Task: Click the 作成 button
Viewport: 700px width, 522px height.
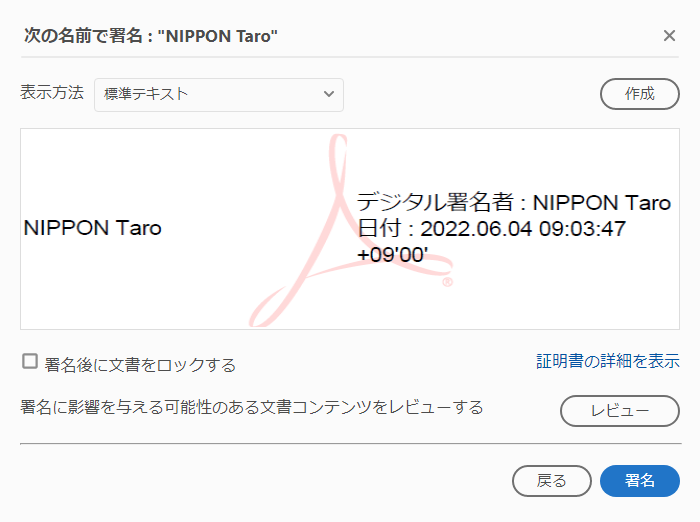Action: click(x=640, y=94)
